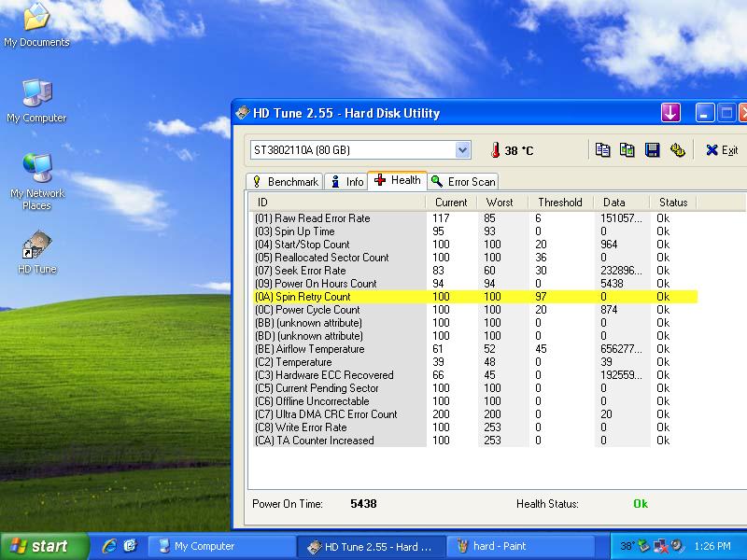747x560 pixels.
Task: Switch to the Benchmark tab
Action: point(285,182)
